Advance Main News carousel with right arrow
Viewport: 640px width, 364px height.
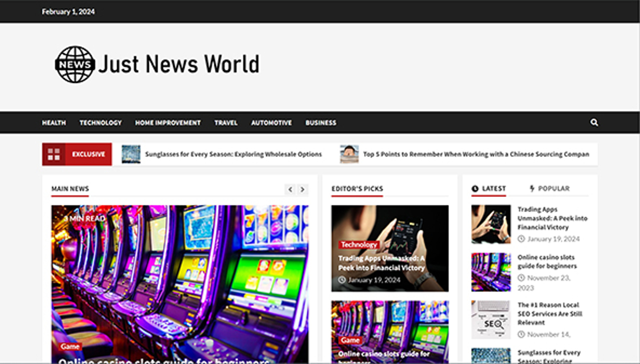click(x=303, y=189)
